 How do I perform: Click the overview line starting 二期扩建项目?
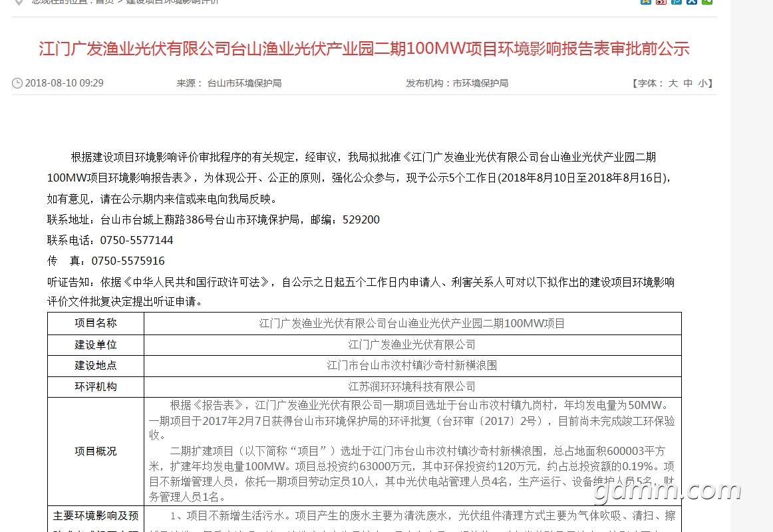tap(417, 452)
